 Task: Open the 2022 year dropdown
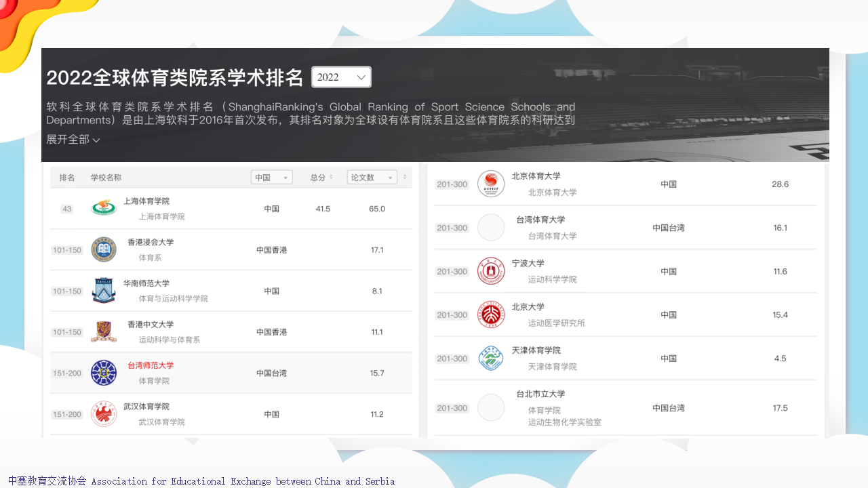(341, 77)
